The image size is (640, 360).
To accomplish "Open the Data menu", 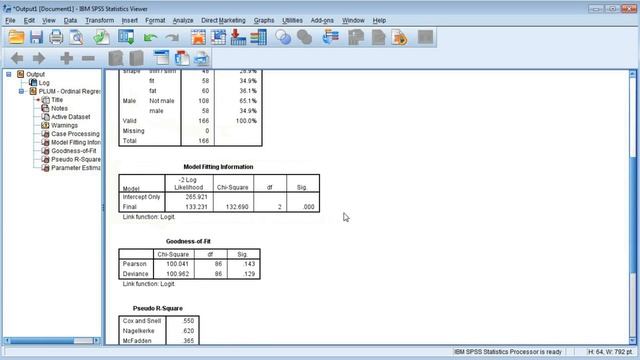I will click(70, 20).
